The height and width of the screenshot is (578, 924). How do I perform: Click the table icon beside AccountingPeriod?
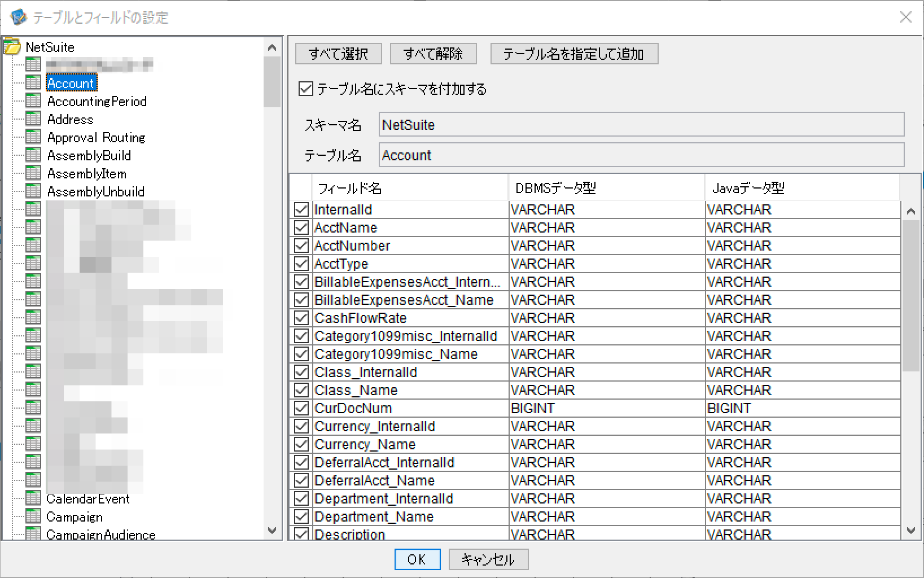tap(33, 101)
